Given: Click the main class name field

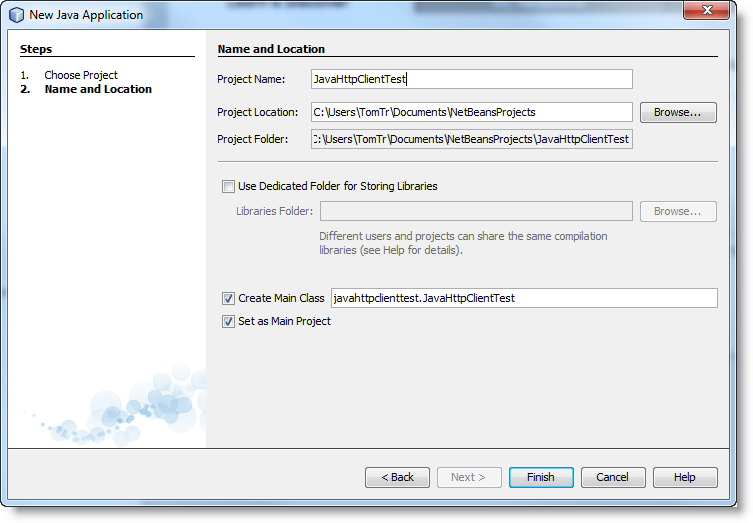Looking at the screenshot, I should [523, 298].
